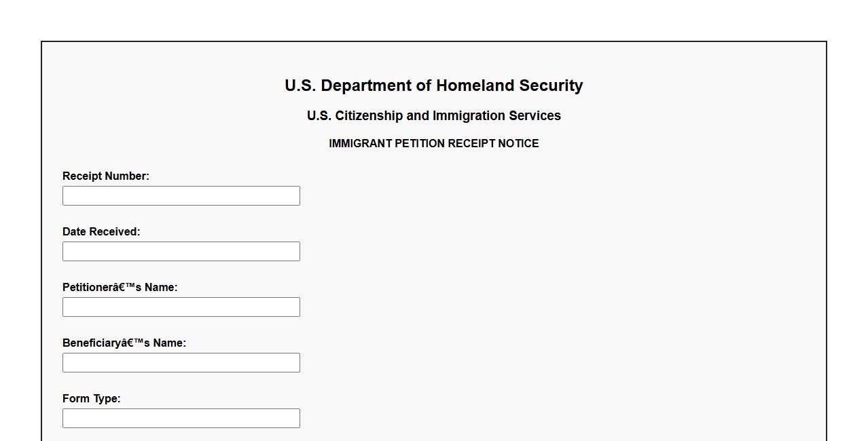Click the word "Department" in the main heading
This screenshot has width=868, height=441.
tap(366, 86)
